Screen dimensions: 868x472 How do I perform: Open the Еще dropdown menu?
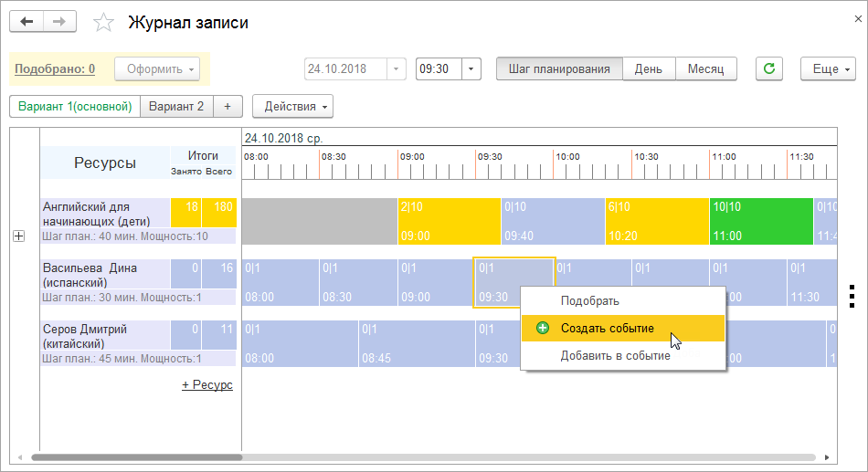[828, 68]
